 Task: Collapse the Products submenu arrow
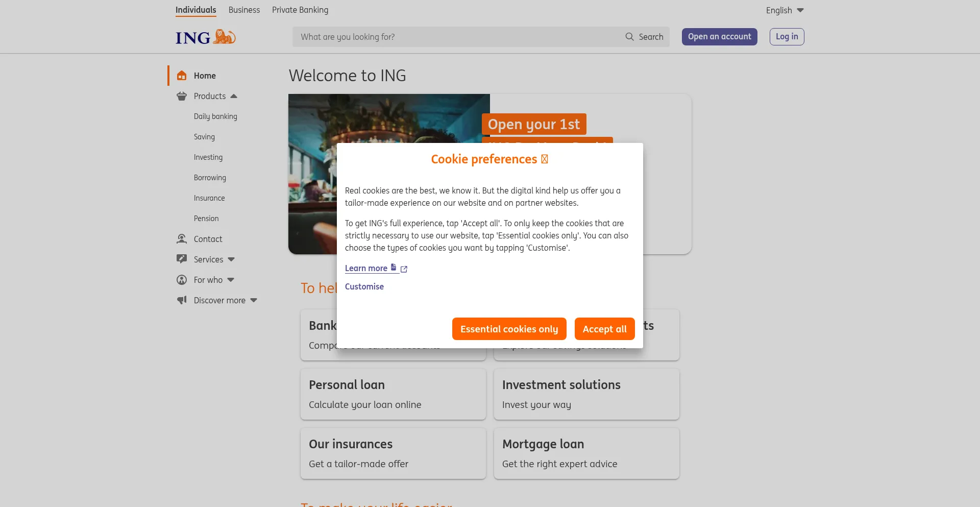234,96
